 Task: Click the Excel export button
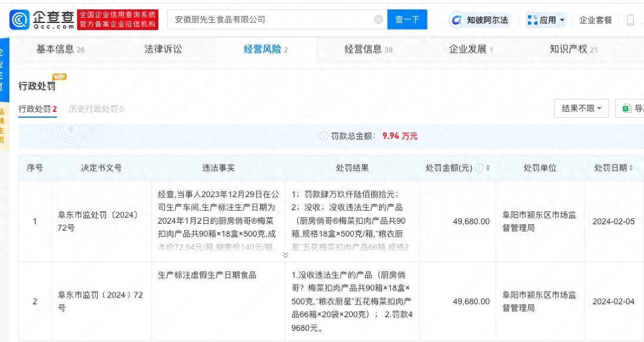[630, 108]
